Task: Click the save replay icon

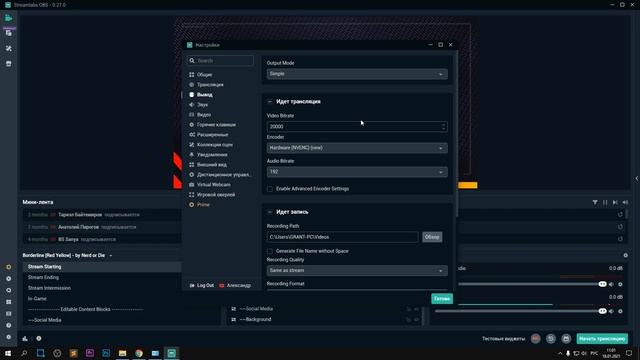Action: (566, 338)
